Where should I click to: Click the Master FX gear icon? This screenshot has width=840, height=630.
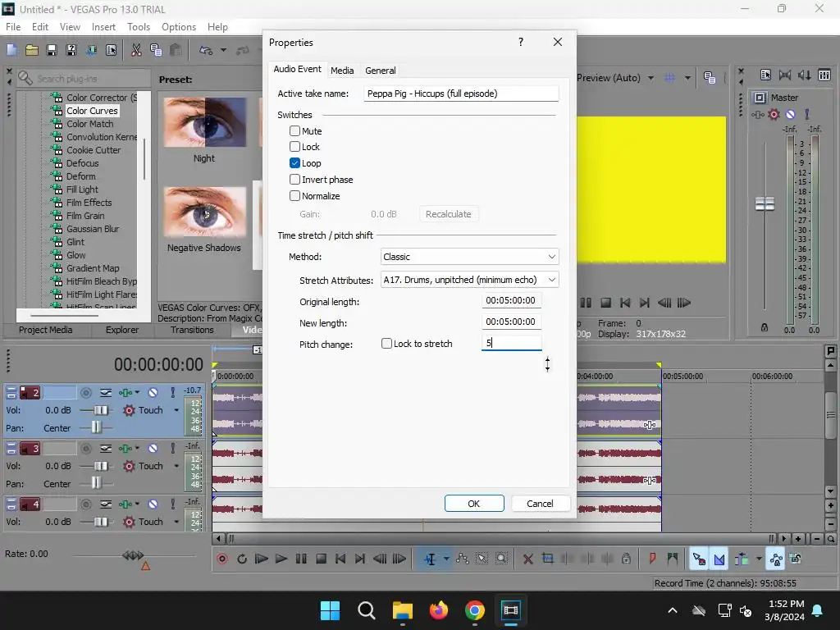[774, 114]
